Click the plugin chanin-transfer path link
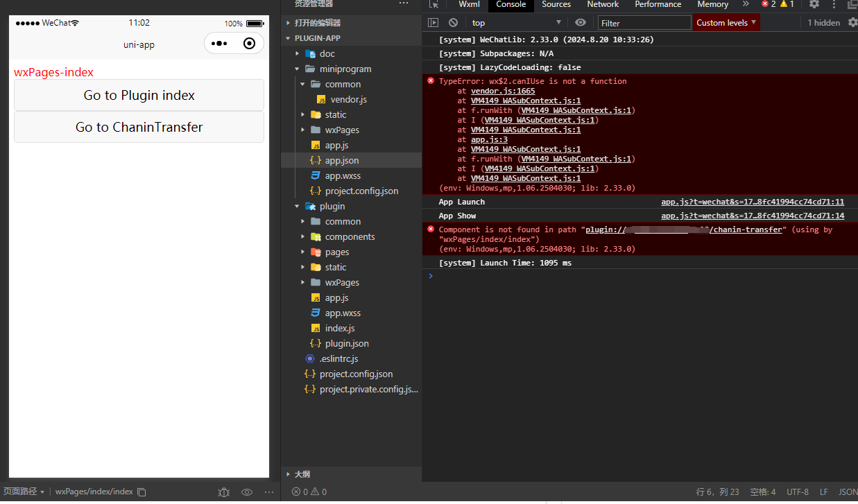The height and width of the screenshot is (504, 858). pos(685,229)
